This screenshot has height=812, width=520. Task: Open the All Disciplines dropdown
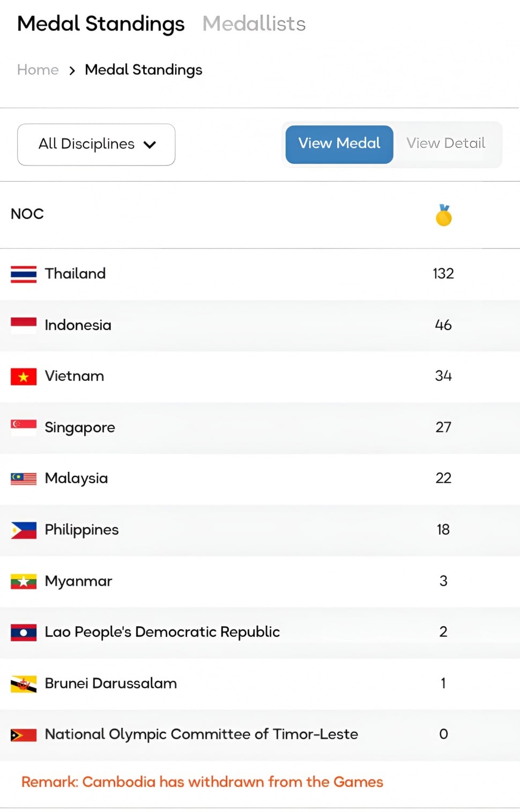(x=96, y=144)
